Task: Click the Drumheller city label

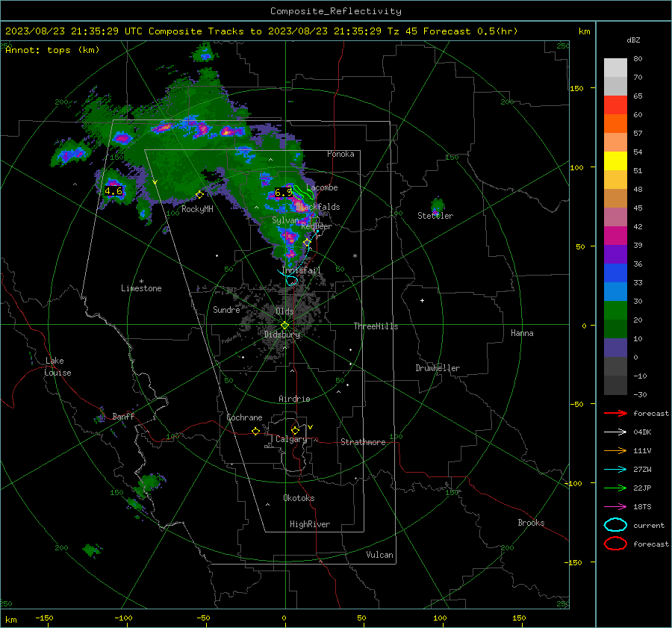Action: (x=438, y=368)
